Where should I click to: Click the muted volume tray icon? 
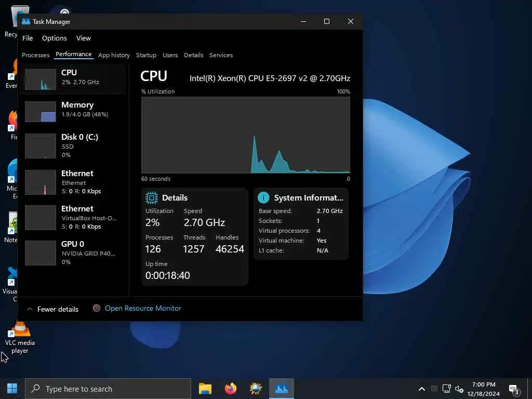click(x=459, y=389)
